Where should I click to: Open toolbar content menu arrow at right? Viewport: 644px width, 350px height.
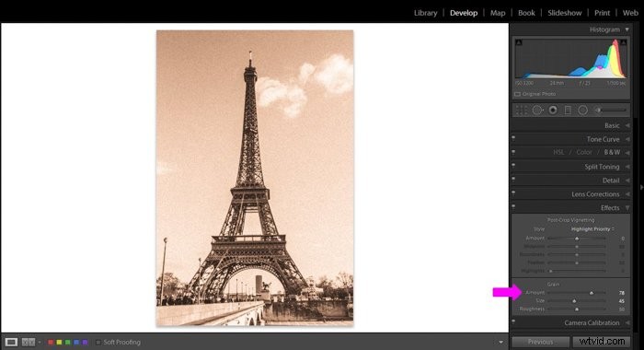[x=500, y=343]
